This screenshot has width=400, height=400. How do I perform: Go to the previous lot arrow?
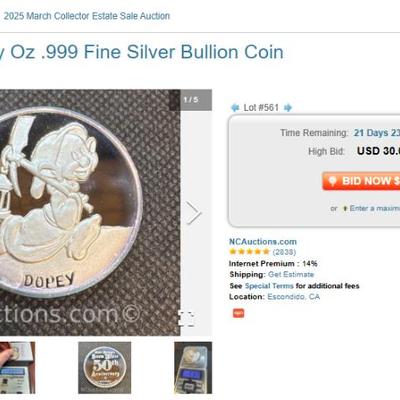(x=235, y=108)
